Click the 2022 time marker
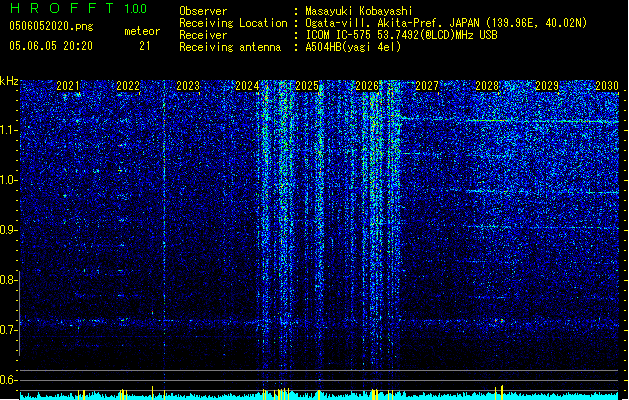Image resolution: width=629 pixels, height=400 pixels. point(128,86)
